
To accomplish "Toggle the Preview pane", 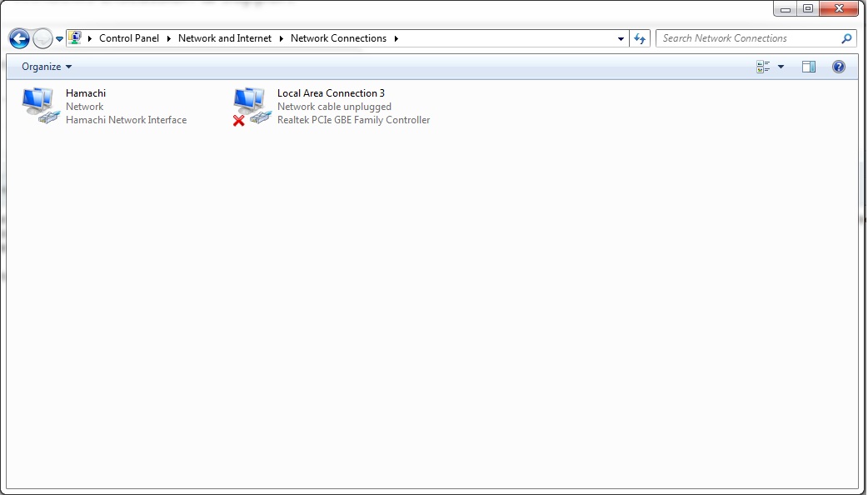I will 809,67.
